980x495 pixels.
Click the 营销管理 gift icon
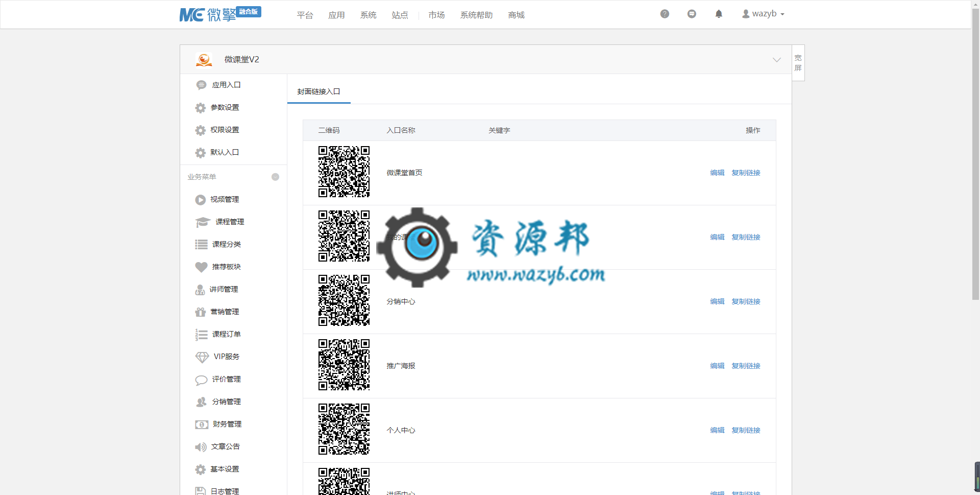click(201, 312)
